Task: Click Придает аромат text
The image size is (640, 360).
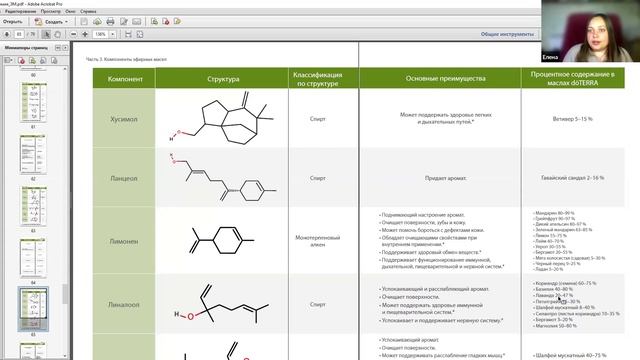Action: [x=445, y=178]
